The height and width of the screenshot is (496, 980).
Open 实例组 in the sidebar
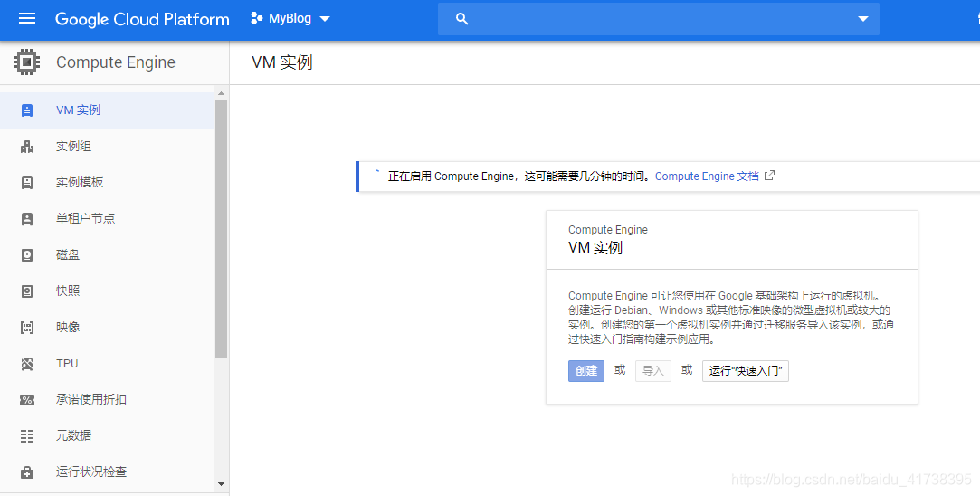tap(107, 147)
